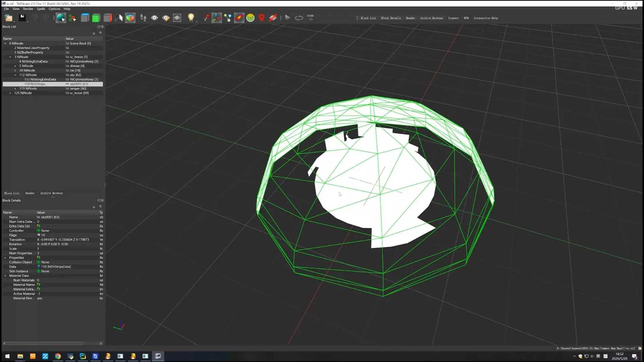Play the animation
This screenshot has width=644, height=362.
click(288, 18)
